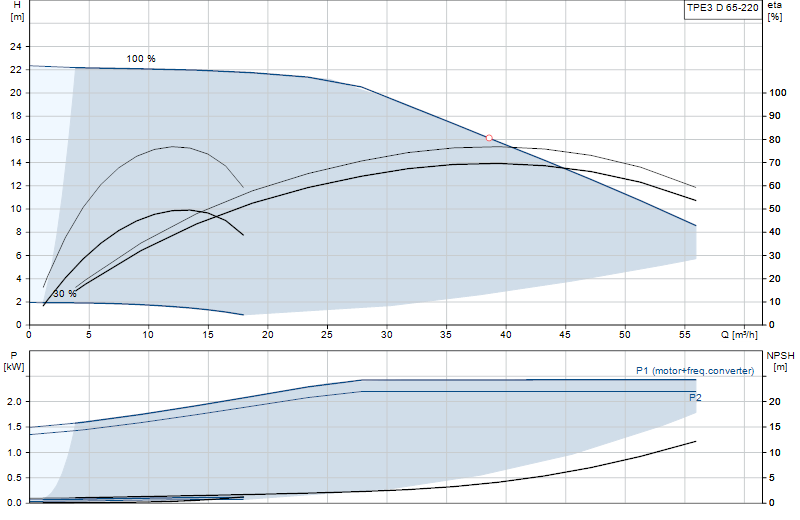Click the 'NPSH [m]' axis title
Screen dimensions: 800x520
[x=780, y=361]
